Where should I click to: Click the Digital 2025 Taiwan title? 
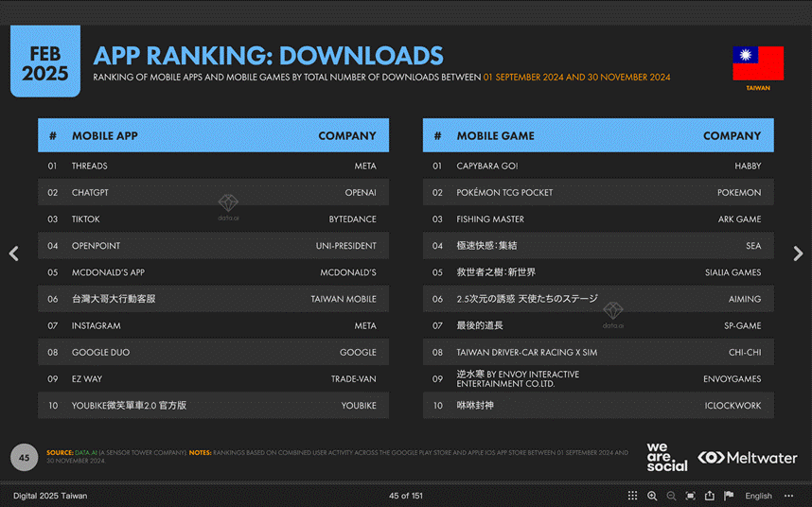click(50, 496)
